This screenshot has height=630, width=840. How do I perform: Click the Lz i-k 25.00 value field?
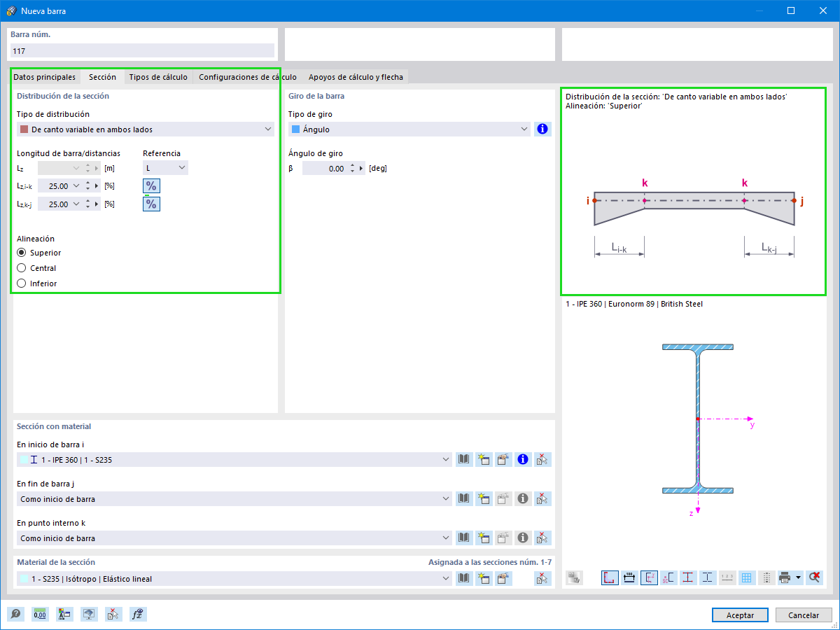(54, 186)
